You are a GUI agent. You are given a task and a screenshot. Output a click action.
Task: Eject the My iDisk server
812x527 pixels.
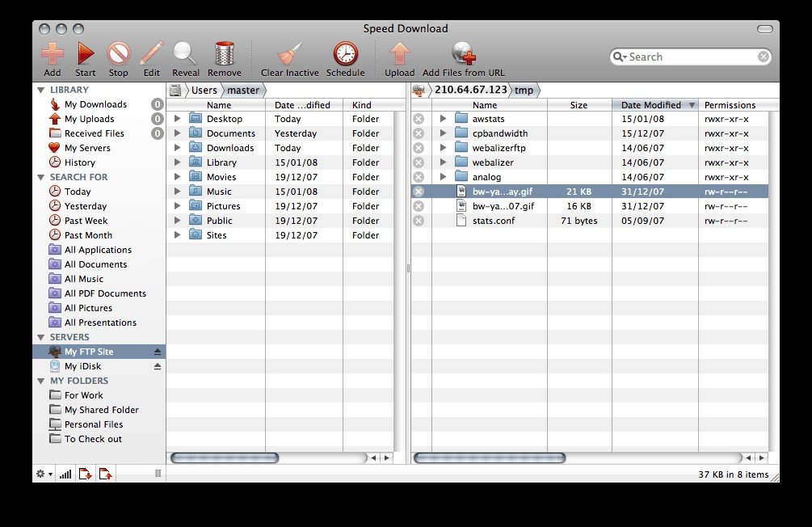click(158, 366)
